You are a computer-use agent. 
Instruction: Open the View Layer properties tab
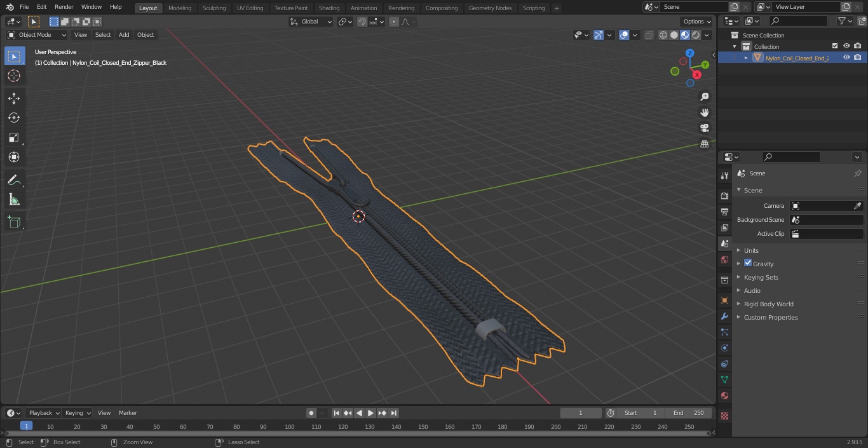point(724,227)
